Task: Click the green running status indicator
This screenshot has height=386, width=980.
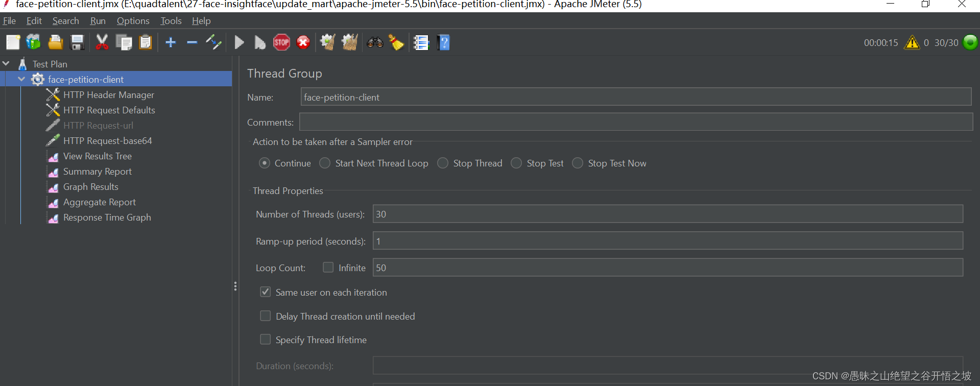Action: pos(970,42)
